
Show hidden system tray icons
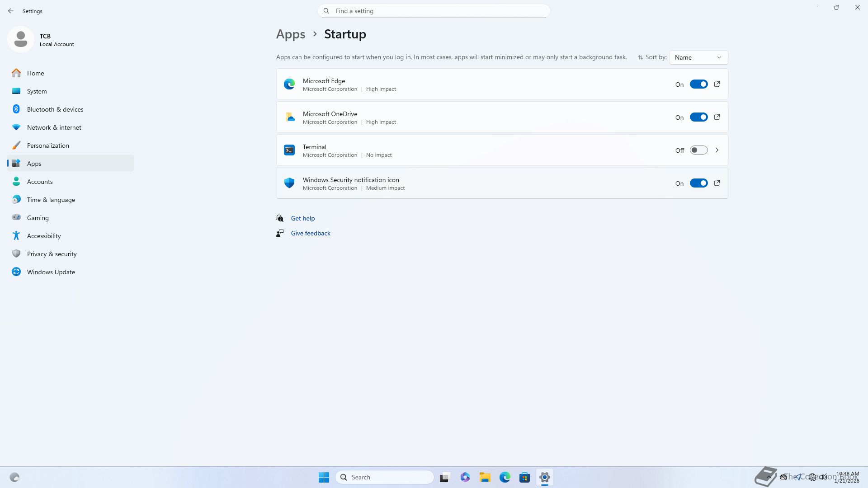[x=768, y=477]
